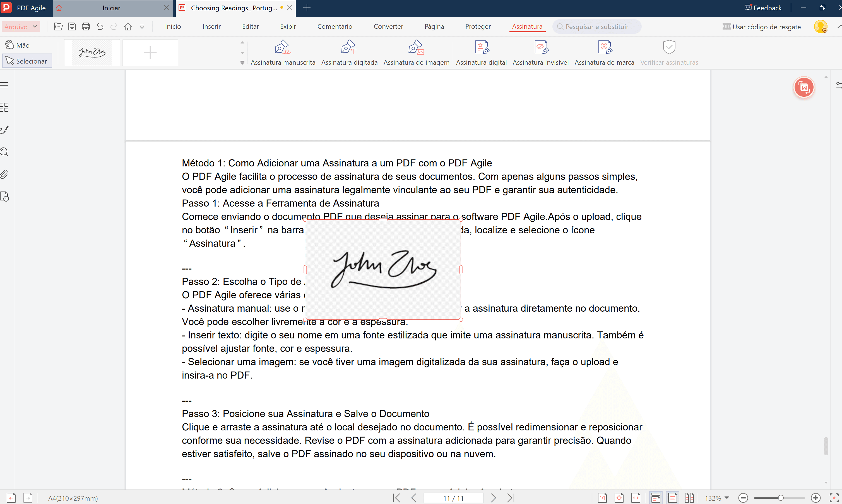
Task: Open the Arquivo dropdown menu
Action: coord(21,26)
